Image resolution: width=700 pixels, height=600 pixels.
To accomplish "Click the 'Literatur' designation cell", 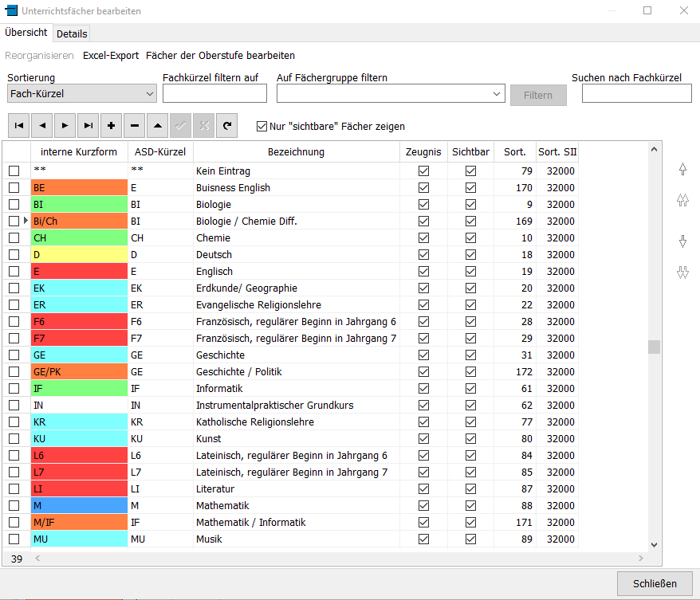I will coord(297,489).
